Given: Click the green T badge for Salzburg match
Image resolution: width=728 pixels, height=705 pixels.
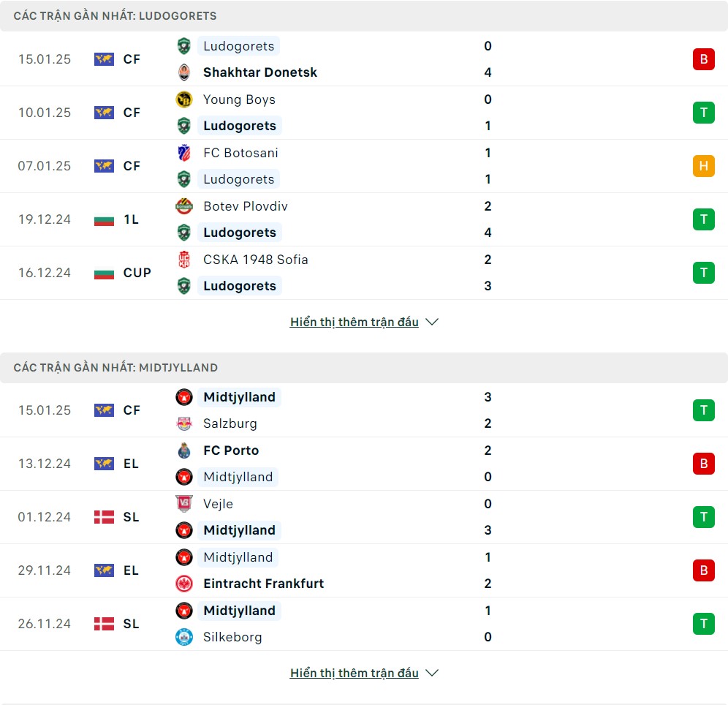Looking at the screenshot, I should (x=703, y=410).
